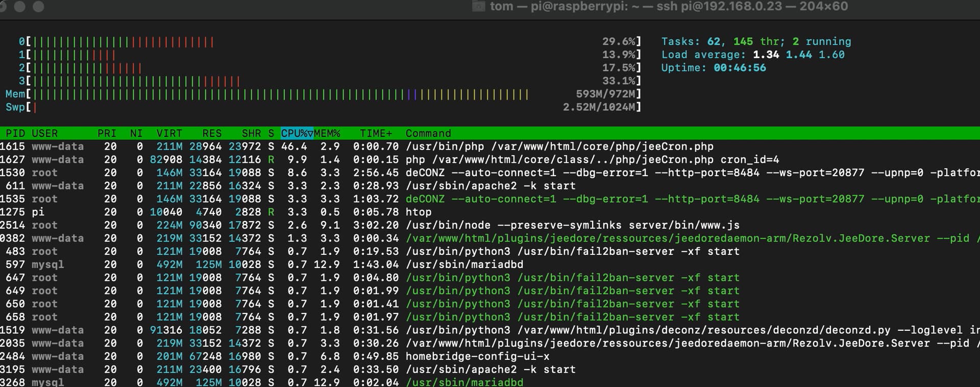Click the CPU core 3 meter bar
The image size is (980, 387).
click(137, 81)
